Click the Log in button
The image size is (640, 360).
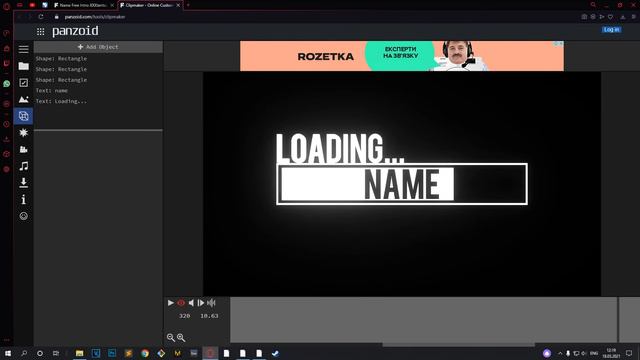[611, 30]
